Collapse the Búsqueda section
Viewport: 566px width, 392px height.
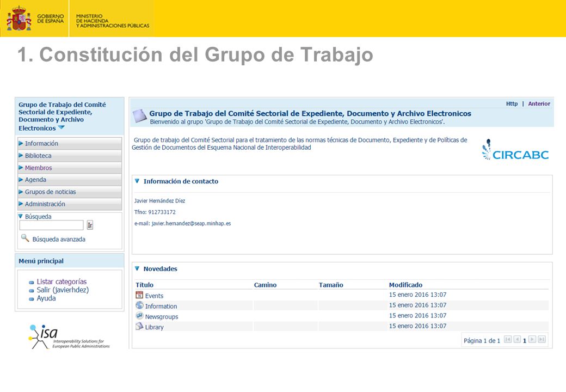(21, 216)
